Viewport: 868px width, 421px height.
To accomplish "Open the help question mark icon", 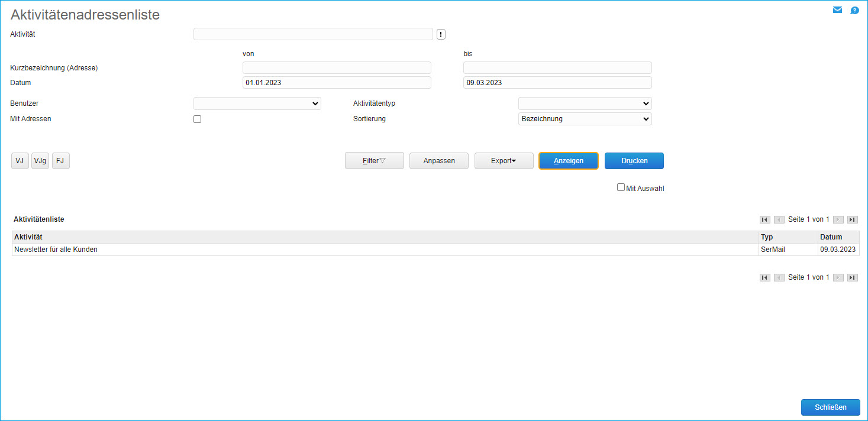I will 854,10.
